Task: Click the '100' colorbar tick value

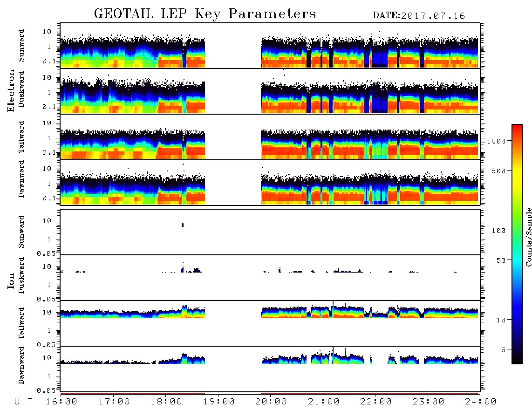Action: (x=498, y=231)
